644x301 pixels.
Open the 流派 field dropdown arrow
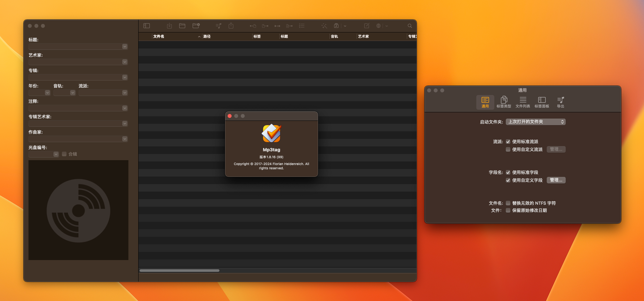(x=125, y=93)
